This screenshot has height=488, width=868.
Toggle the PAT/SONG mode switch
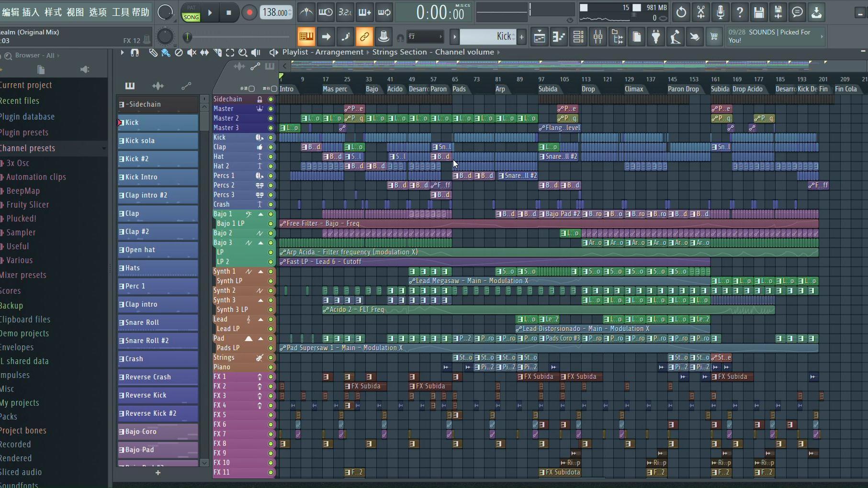[191, 13]
